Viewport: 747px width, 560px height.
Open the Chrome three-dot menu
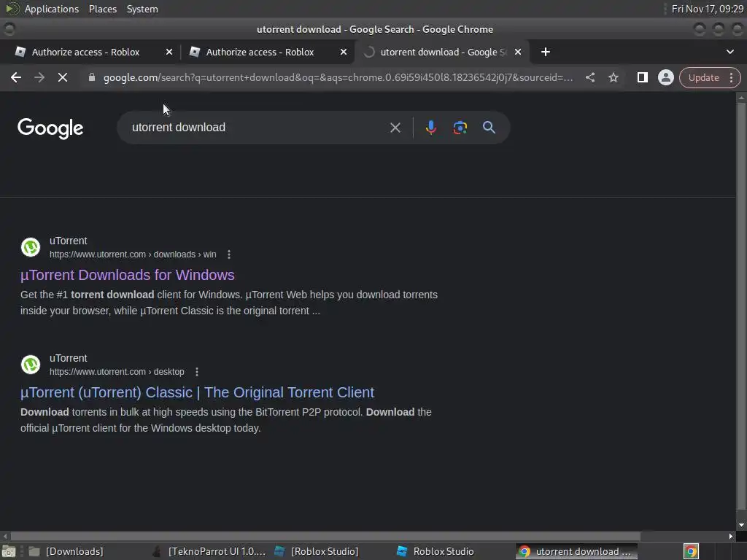(x=731, y=77)
